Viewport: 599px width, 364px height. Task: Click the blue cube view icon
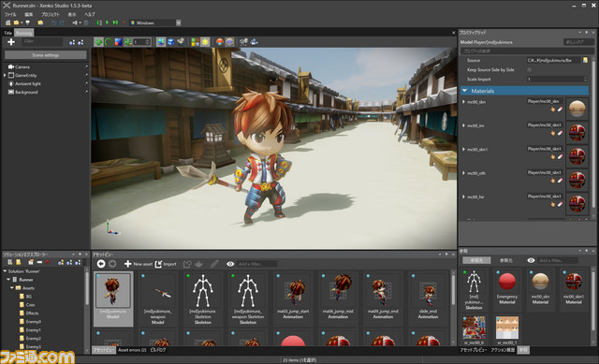point(170,42)
